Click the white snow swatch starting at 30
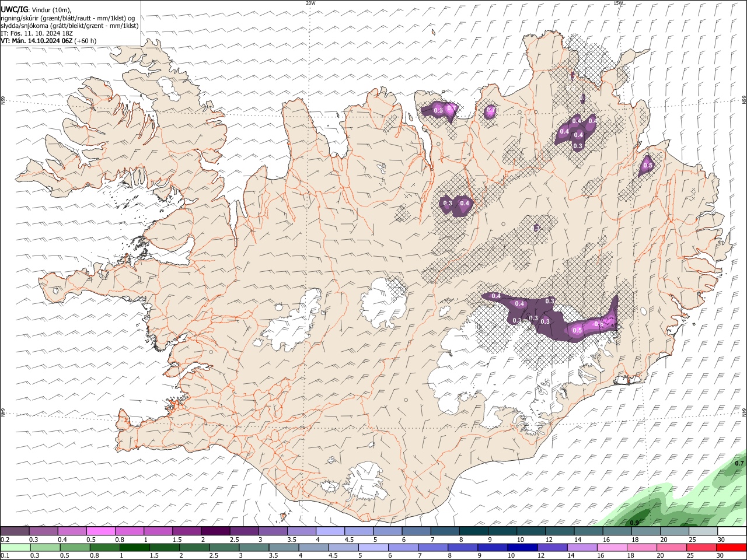Image resolution: width=747 pixels, height=560 pixels. (732, 531)
